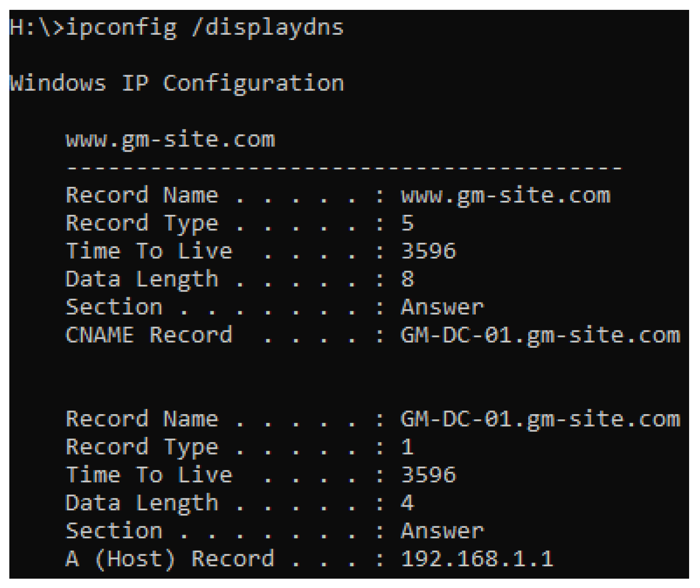The image size is (700, 588).
Task: Click the first Section value 'Answer'
Action: coord(442,307)
